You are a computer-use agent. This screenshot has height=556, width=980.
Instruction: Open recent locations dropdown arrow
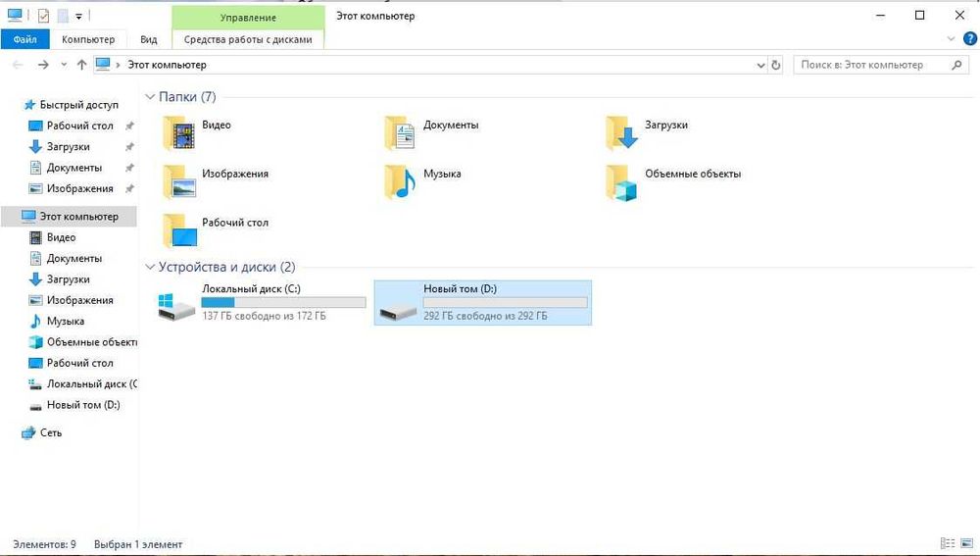64,65
